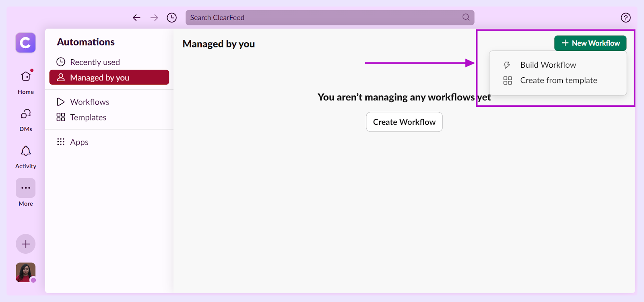
Task: Click the 'You aren't managing any workflows yet' text
Action: point(404,97)
